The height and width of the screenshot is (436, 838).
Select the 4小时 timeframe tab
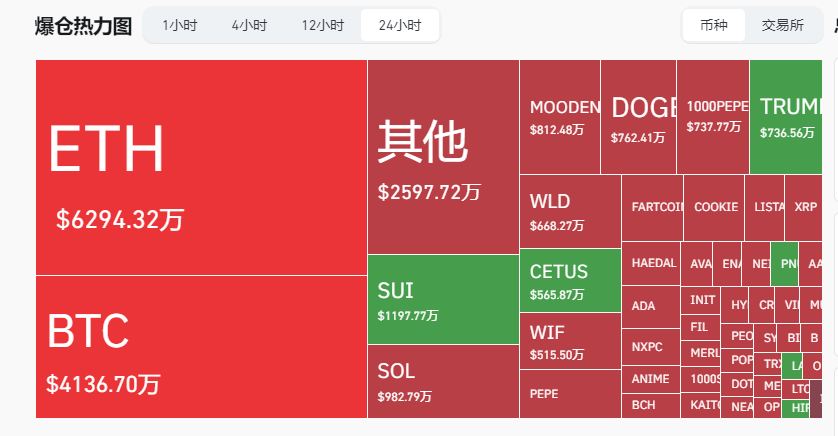click(x=249, y=26)
